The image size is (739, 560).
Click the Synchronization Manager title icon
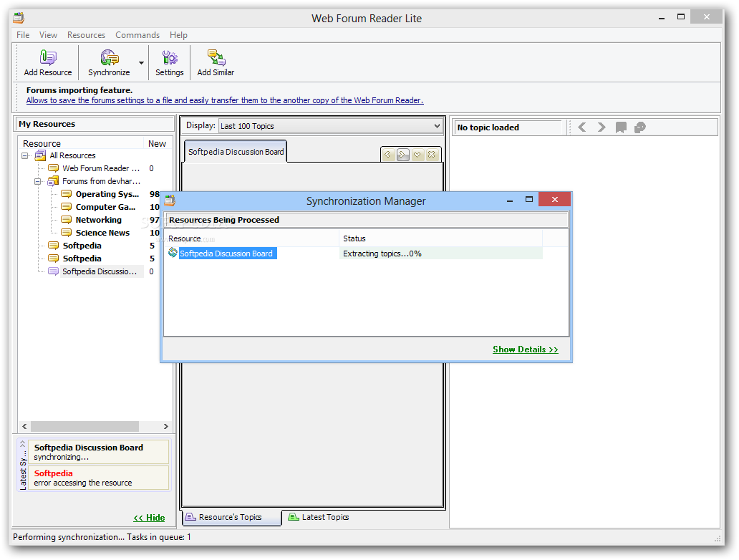[x=170, y=201]
